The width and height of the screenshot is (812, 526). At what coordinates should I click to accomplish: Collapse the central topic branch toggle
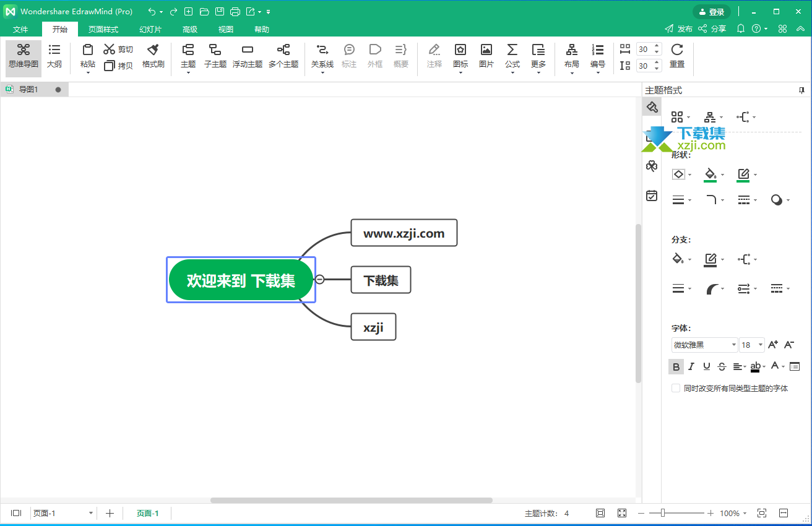pos(319,279)
